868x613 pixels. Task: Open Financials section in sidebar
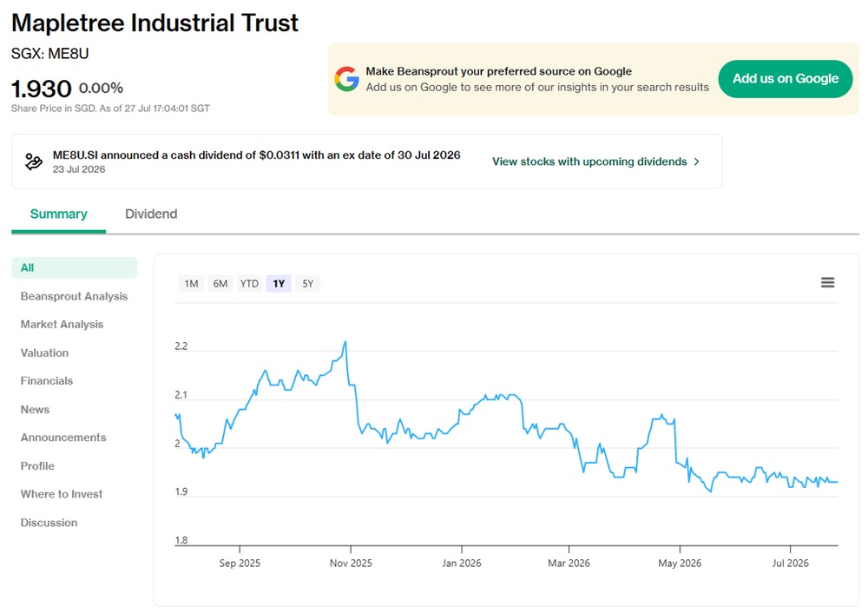coord(47,381)
